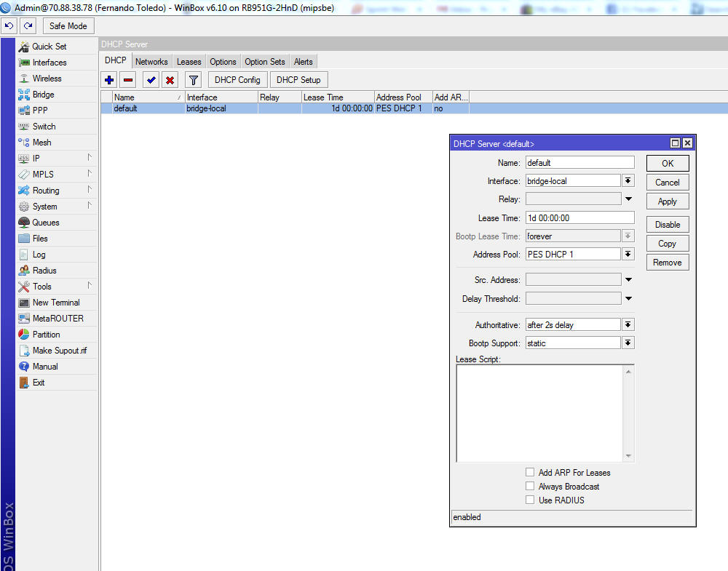Screen dimensions: 728x571
Task: Launch New Terminal from sidebar
Action: (x=57, y=303)
